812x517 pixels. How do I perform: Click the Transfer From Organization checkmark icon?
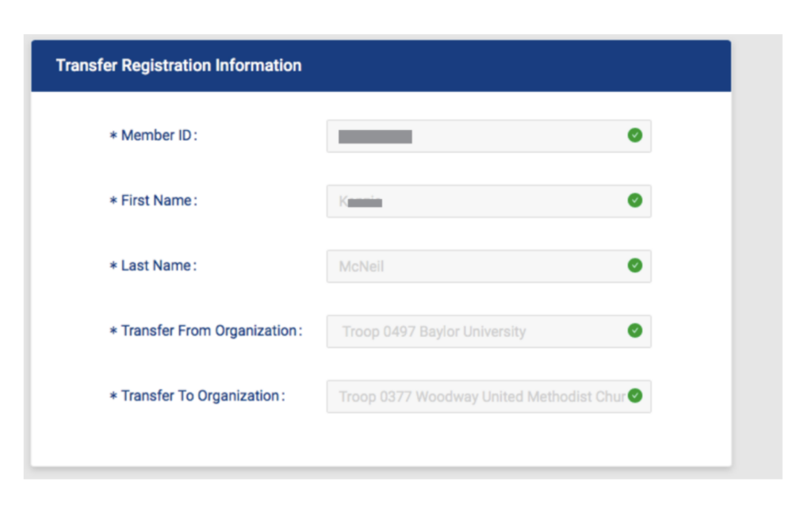tap(634, 331)
